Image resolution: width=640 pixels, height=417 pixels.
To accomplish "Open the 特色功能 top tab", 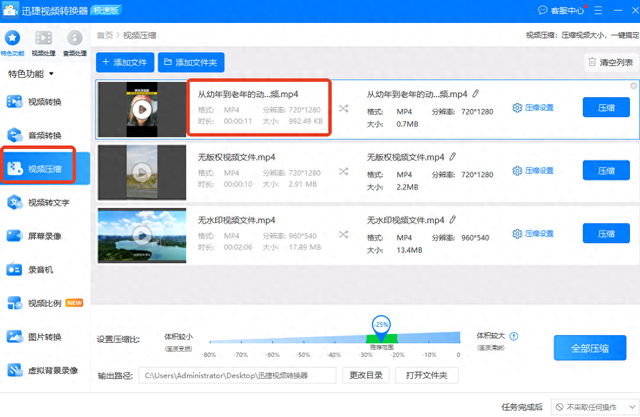I will coord(13,43).
